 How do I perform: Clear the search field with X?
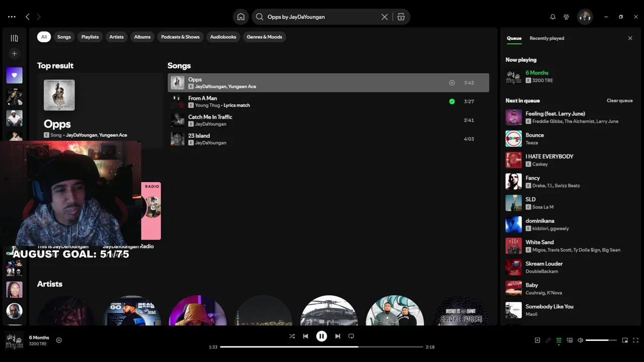coord(384,17)
